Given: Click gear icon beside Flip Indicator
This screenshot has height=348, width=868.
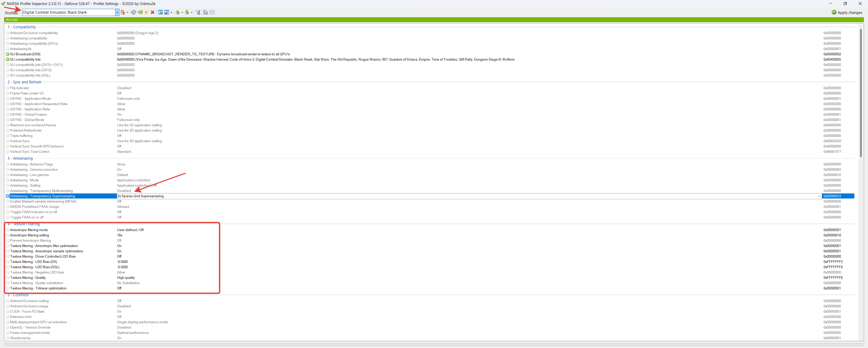Looking at the screenshot, I should [x=7, y=88].
